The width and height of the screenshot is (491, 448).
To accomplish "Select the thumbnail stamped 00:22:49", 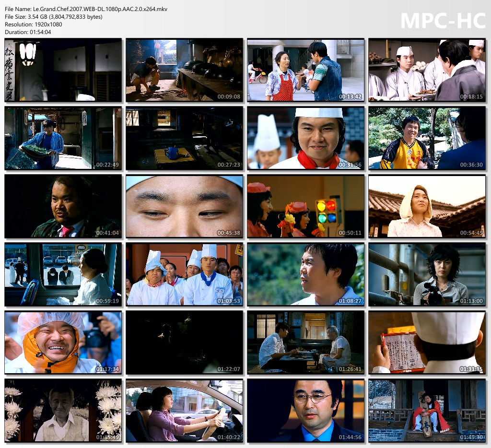I will [63, 138].
